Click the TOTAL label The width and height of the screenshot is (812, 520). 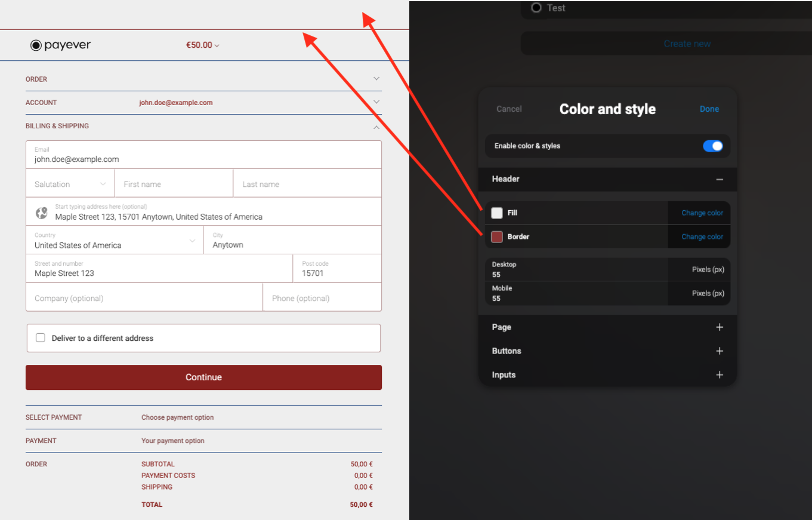[x=152, y=504]
